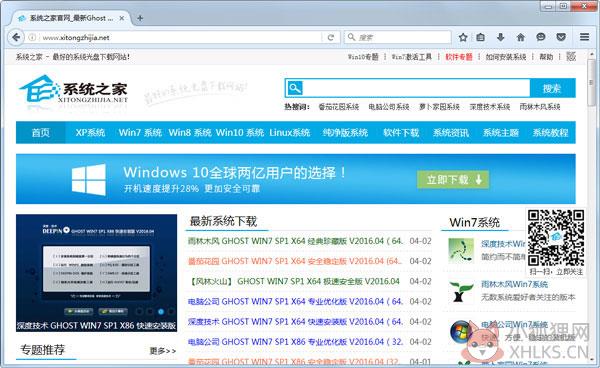Open the Win7激活工具 top link

[x=412, y=57]
